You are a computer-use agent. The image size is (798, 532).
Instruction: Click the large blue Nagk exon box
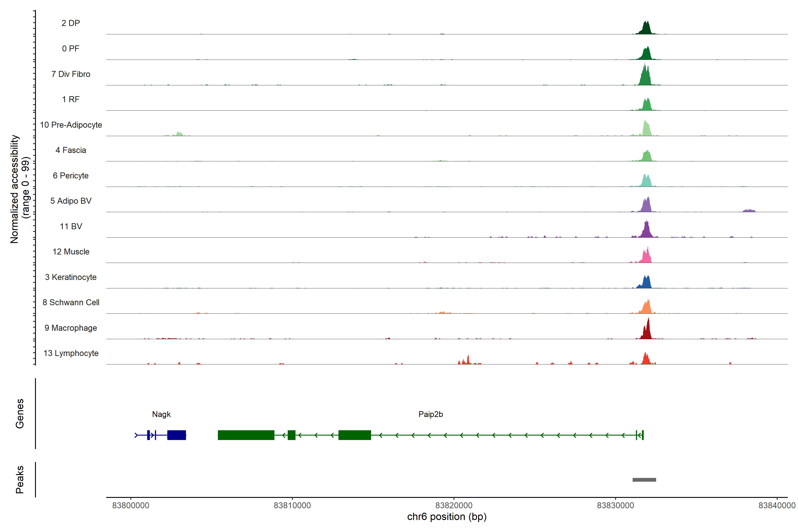pyautogui.click(x=176, y=435)
